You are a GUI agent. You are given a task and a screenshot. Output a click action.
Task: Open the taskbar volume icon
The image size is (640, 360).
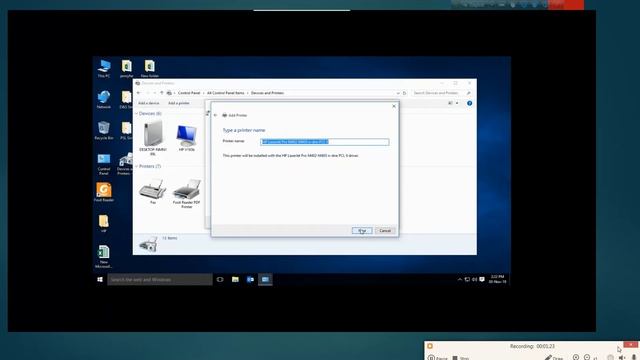tap(474, 280)
